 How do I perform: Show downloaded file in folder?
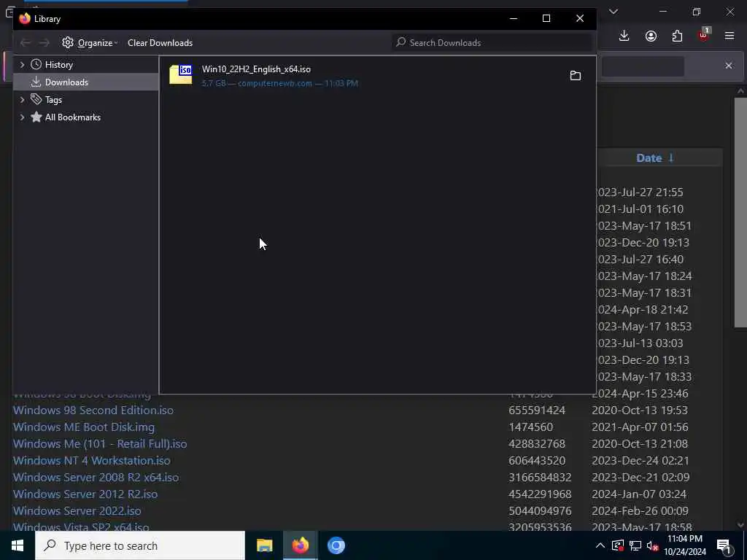tap(576, 76)
